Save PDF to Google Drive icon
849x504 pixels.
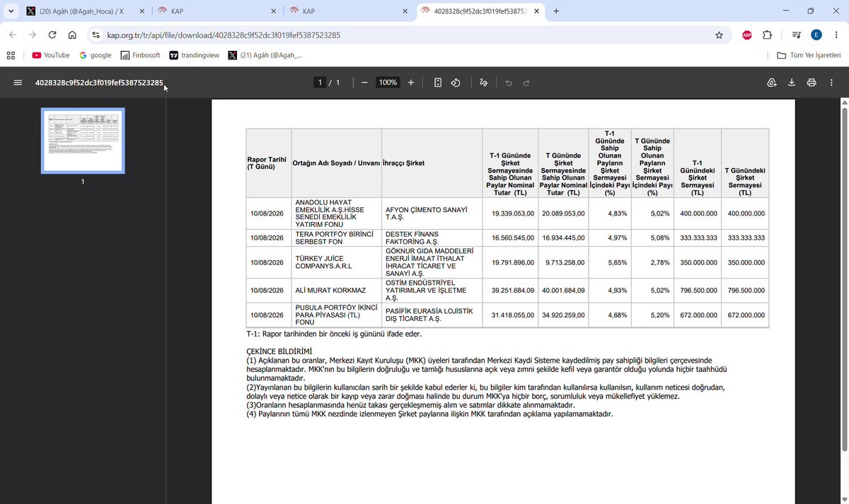pyautogui.click(x=772, y=83)
